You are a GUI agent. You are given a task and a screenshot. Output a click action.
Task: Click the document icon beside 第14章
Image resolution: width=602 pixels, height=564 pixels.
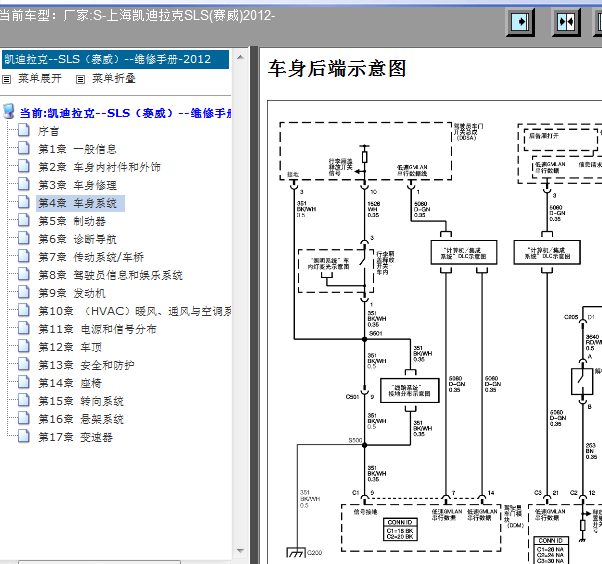pos(24,382)
